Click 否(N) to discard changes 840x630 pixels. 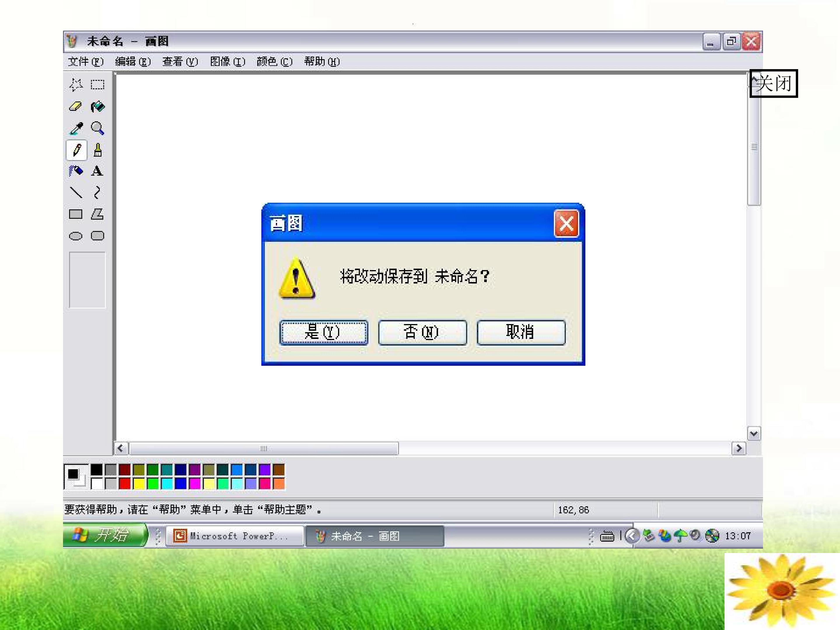[x=422, y=332]
